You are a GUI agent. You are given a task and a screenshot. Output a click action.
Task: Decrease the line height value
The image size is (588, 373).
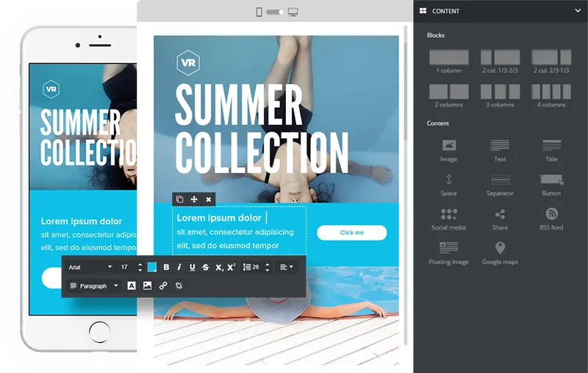coord(268,270)
